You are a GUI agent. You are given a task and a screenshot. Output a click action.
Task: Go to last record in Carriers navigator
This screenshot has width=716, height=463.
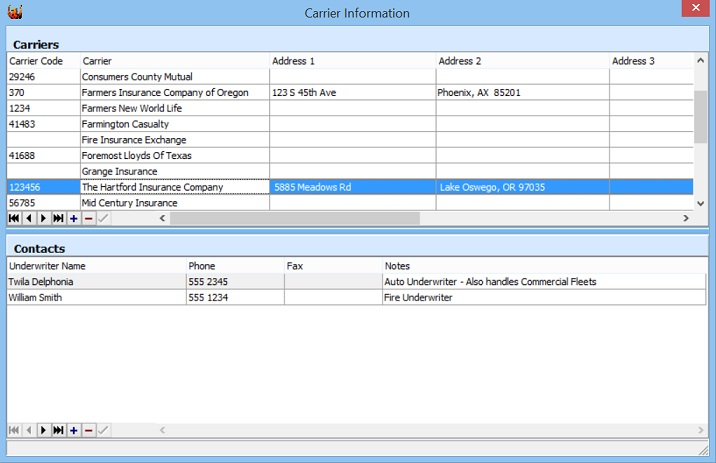[58, 218]
